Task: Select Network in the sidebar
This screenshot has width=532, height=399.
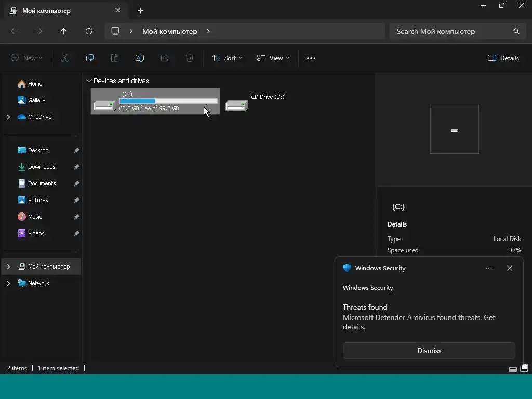Action: coord(33,283)
